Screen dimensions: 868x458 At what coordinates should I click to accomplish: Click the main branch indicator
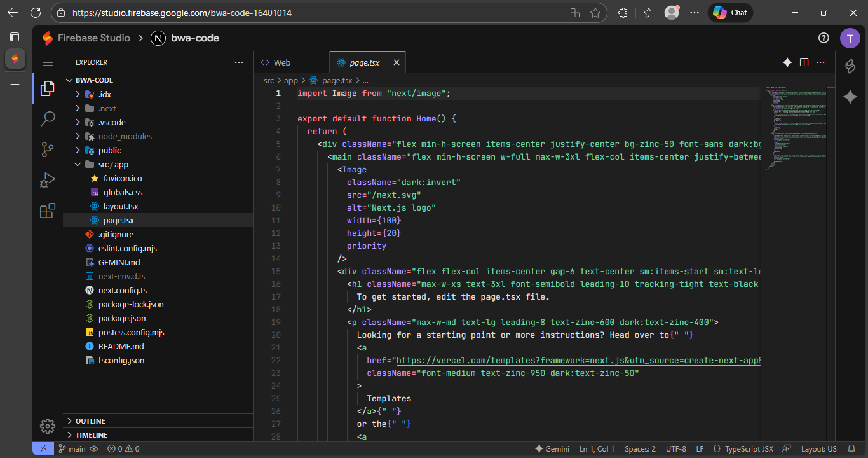click(x=72, y=448)
